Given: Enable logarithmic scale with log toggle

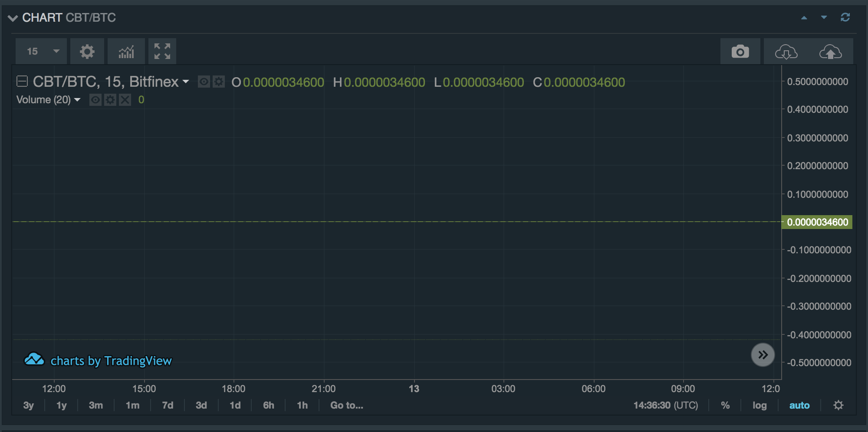Looking at the screenshot, I should point(759,405).
